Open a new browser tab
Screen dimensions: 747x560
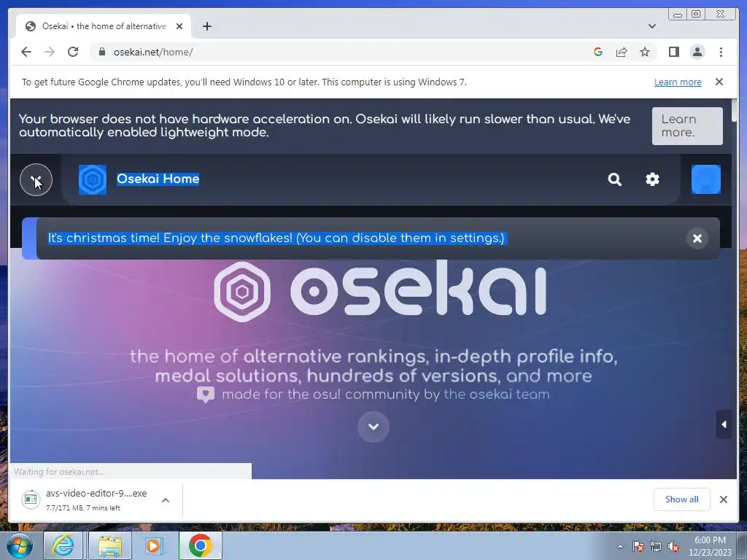click(x=206, y=26)
